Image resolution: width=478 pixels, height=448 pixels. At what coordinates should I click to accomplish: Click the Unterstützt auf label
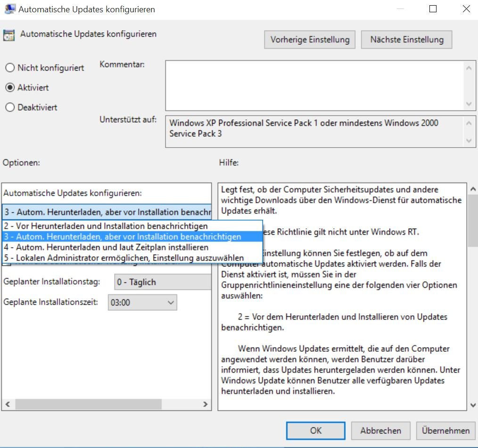pyautogui.click(x=128, y=119)
